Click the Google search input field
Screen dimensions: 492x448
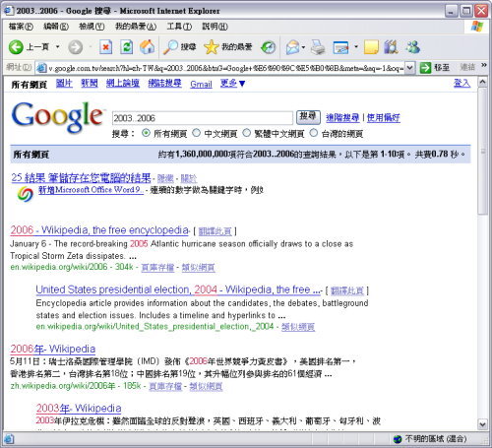[x=203, y=118]
